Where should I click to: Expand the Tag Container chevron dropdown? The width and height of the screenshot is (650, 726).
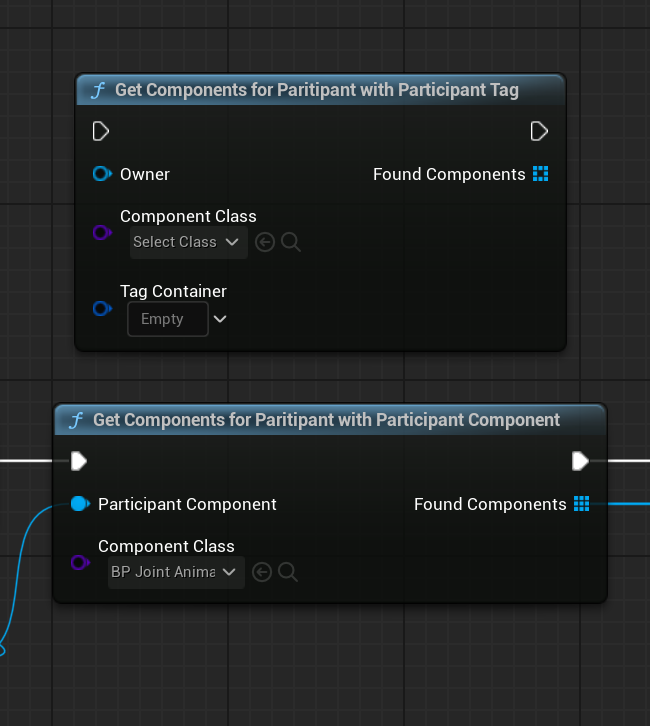click(220, 319)
